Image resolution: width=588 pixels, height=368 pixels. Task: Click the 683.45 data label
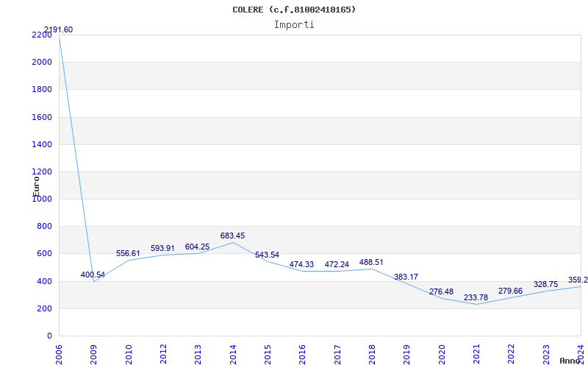(x=232, y=236)
